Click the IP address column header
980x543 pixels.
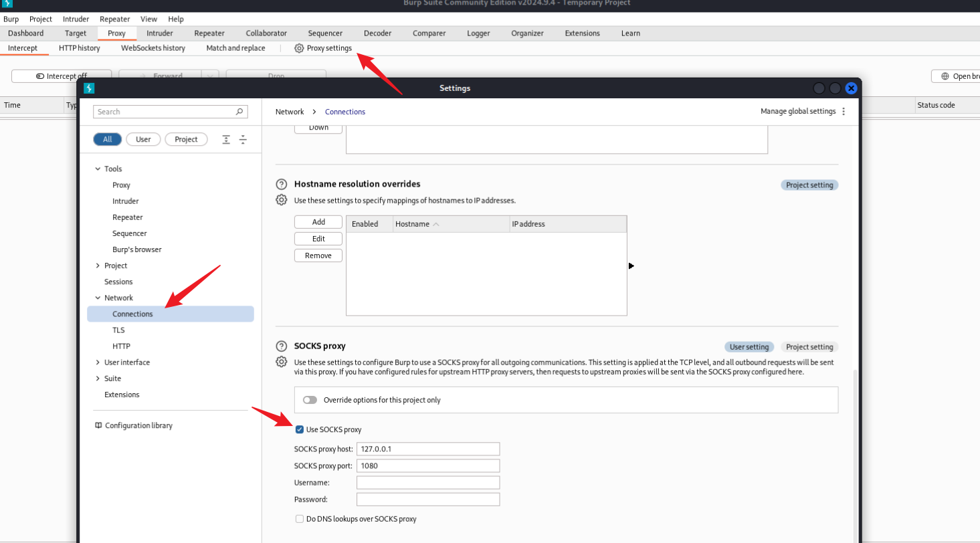coord(568,224)
